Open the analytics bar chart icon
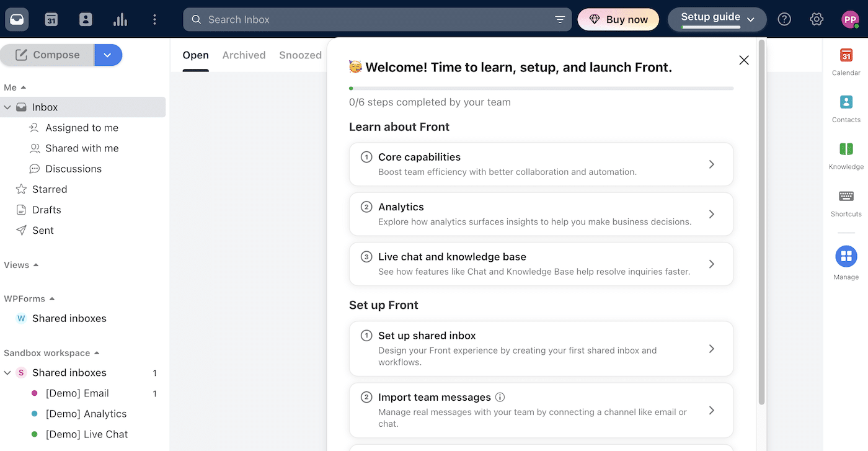 (120, 20)
